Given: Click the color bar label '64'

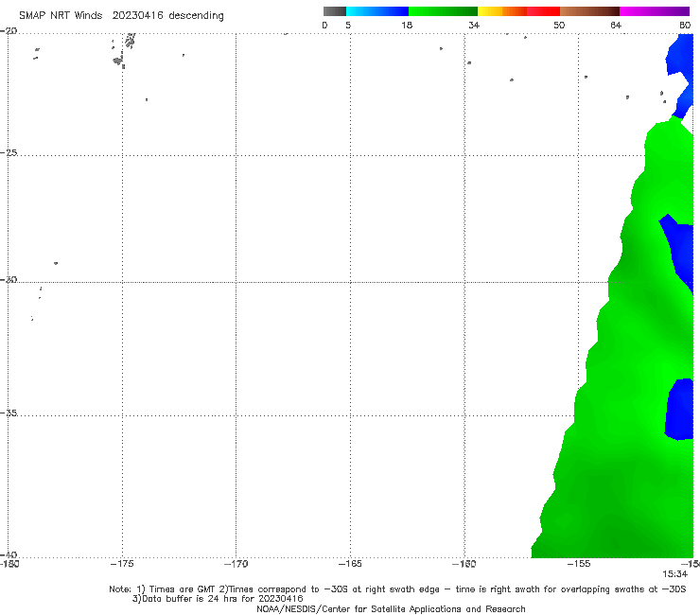Looking at the screenshot, I should (x=616, y=25).
